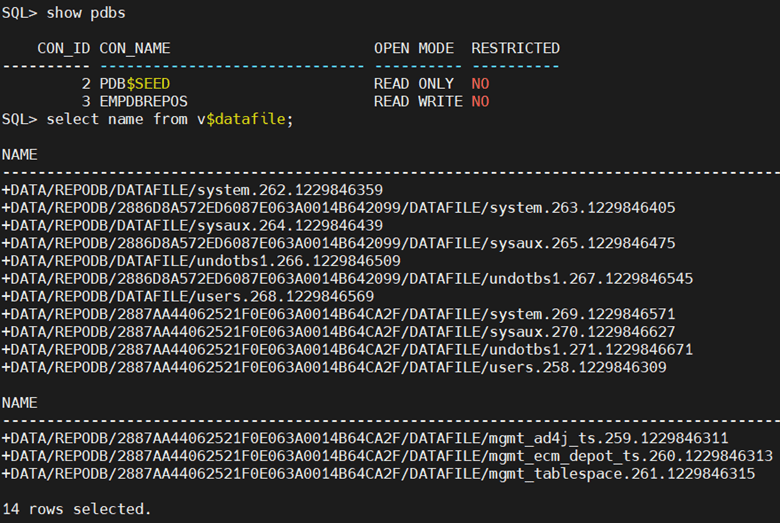780x523 pixels.
Task: Click the READ ONLY open mode value
Action: (x=413, y=84)
